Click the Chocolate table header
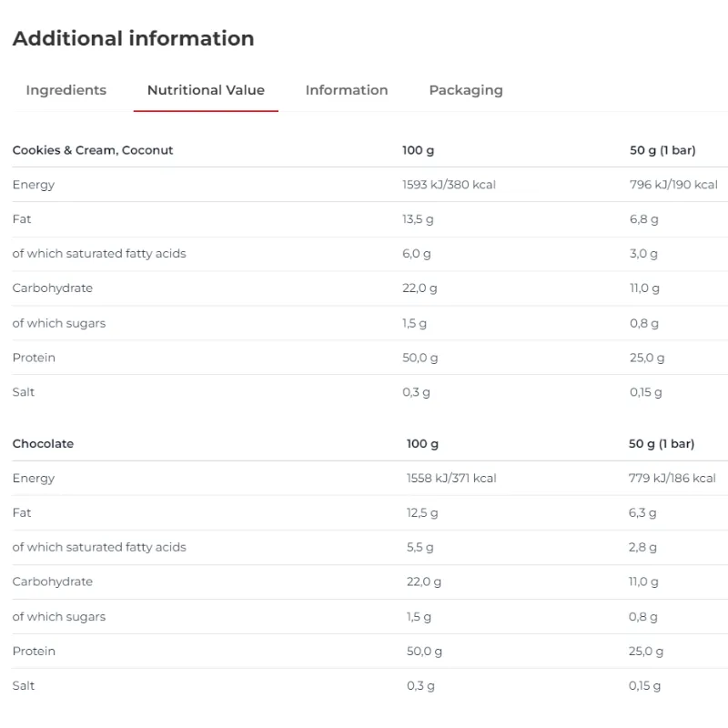This screenshot has width=728, height=728. coord(43,444)
